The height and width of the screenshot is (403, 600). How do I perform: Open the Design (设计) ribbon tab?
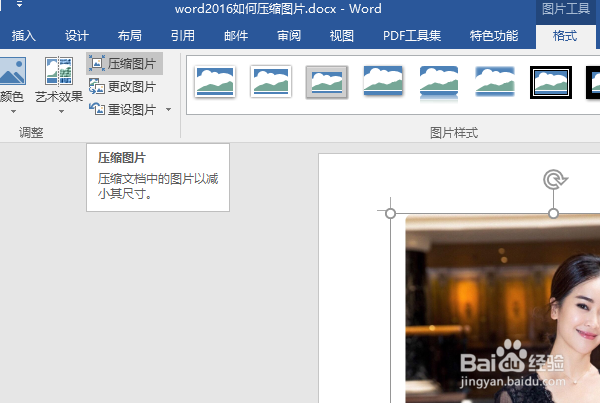pyautogui.click(x=77, y=36)
